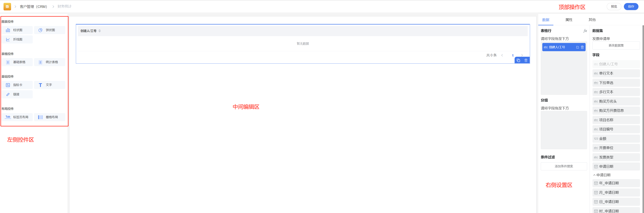Go to the previous table page

coord(502,55)
